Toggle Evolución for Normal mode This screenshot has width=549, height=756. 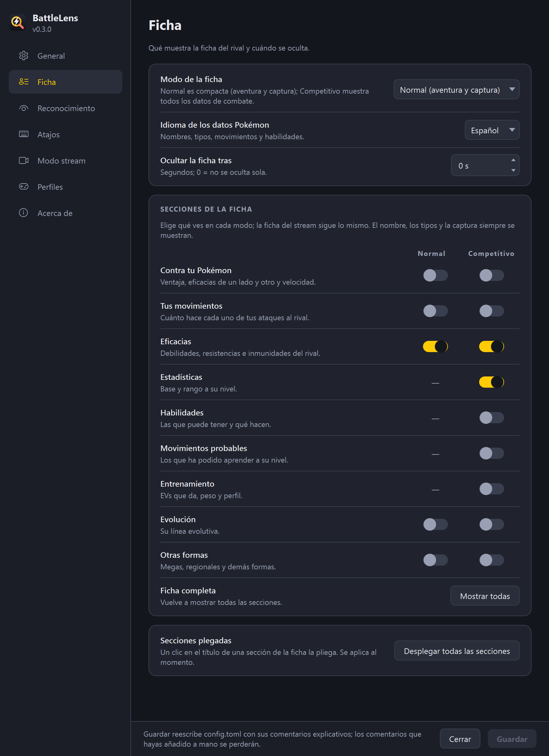click(x=435, y=524)
